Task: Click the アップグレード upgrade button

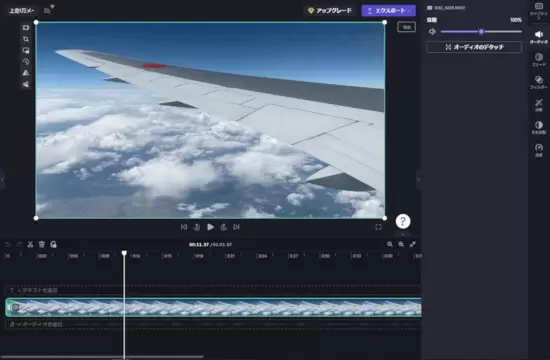Action: (329, 11)
